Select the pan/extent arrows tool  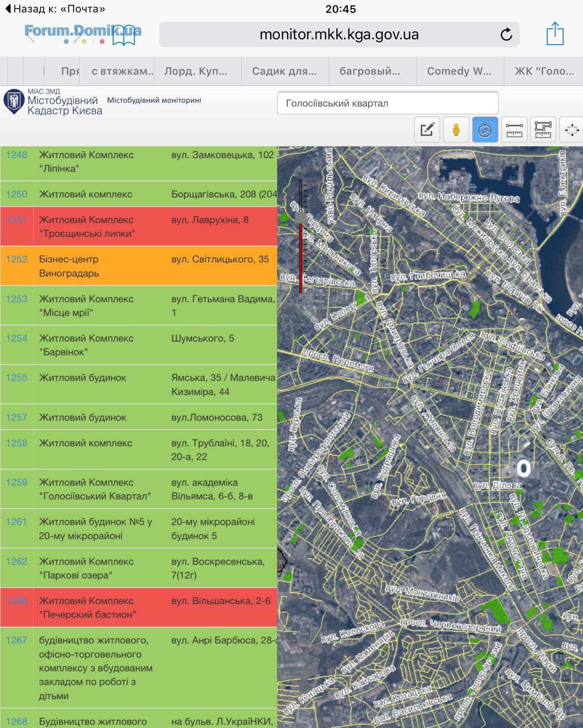572,130
